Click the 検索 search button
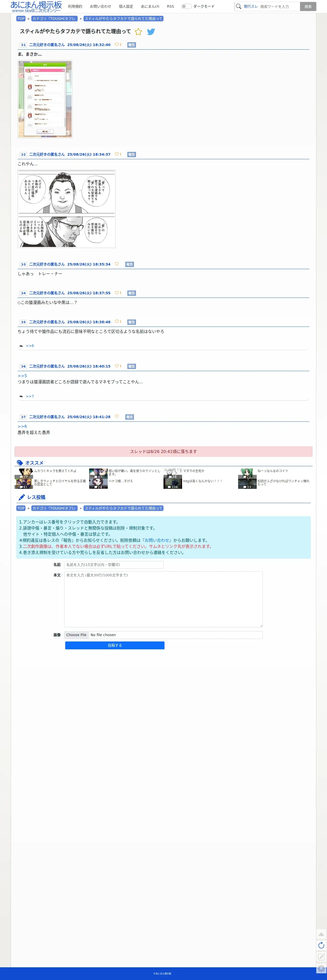This screenshot has height=980, width=327. point(308,6)
